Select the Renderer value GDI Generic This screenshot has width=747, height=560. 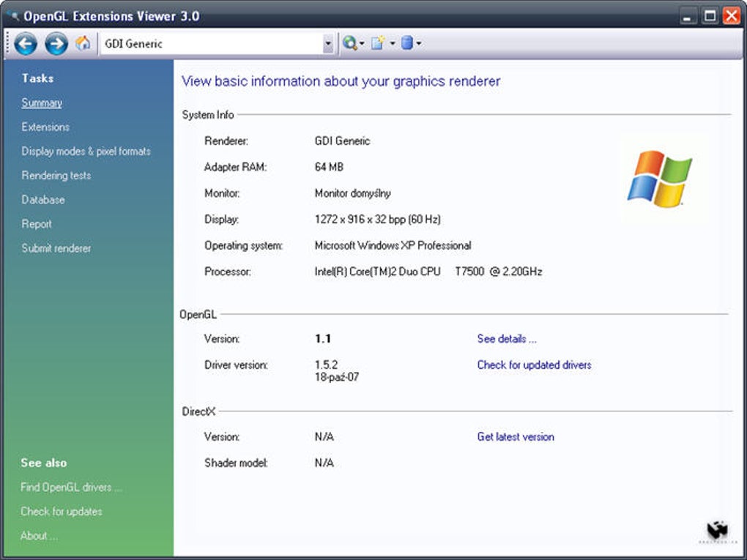pos(342,141)
